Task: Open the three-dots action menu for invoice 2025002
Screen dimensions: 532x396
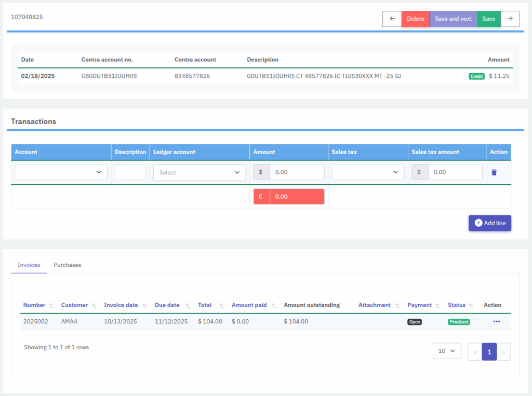Action: [x=496, y=322]
